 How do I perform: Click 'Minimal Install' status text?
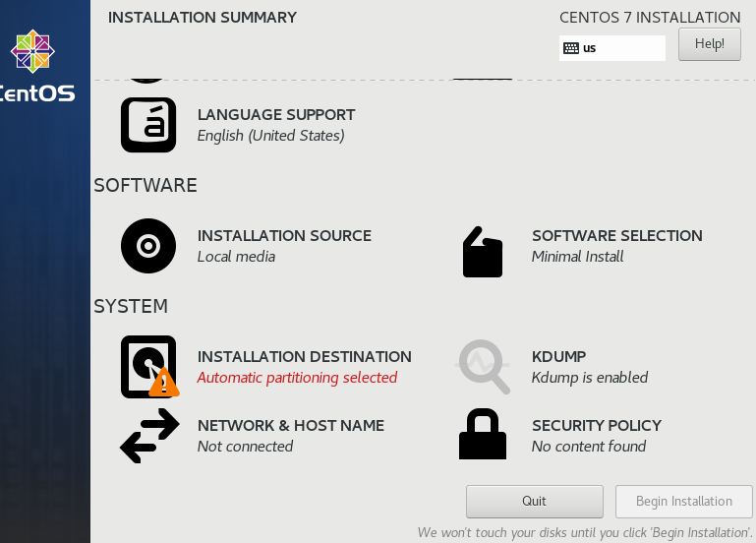tap(578, 257)
